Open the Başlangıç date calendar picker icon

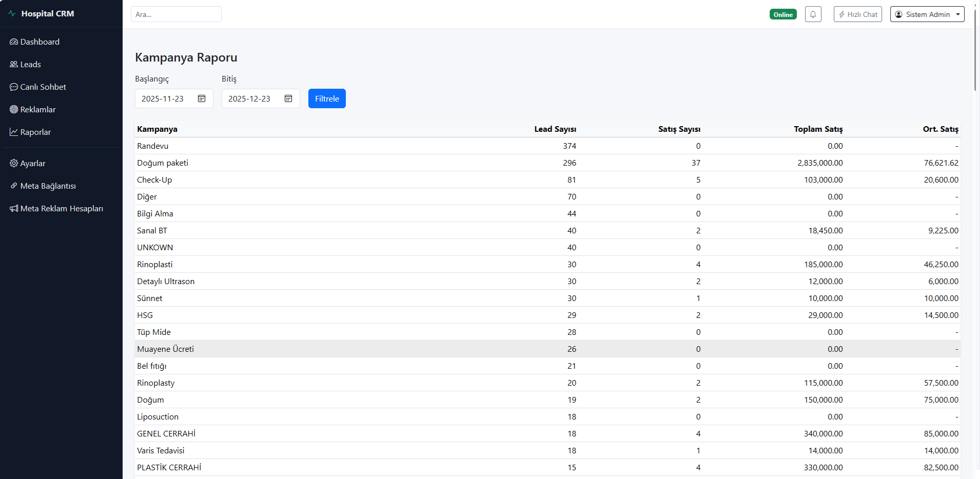(x=202, y=98)
